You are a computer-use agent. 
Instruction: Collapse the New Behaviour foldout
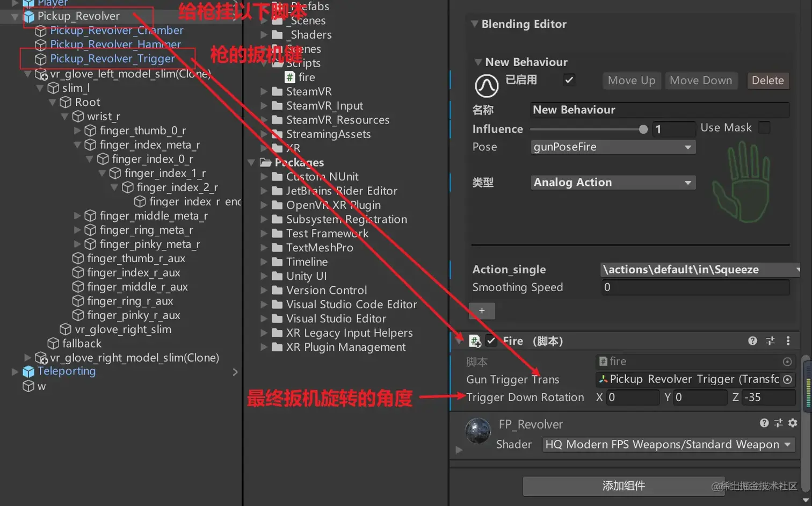click(x=477, y=62)
